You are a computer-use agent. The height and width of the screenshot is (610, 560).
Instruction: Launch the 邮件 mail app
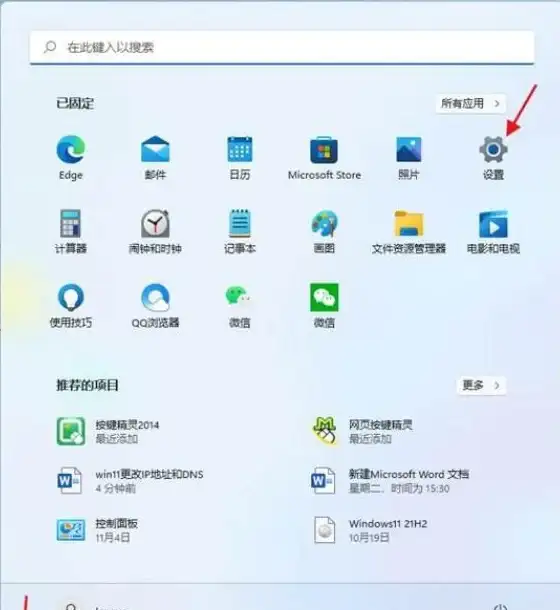pyautogui.click(x=155, y=157)
